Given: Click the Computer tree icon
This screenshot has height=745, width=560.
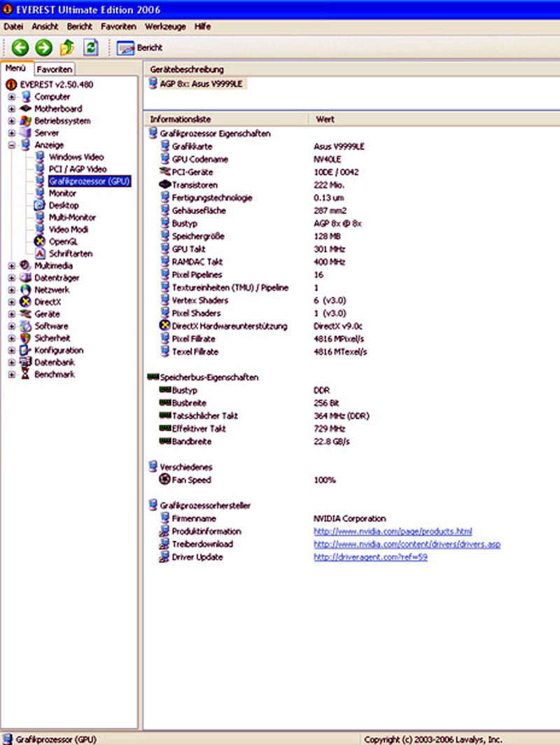Looking at the screenshot, I should [26, 97].
